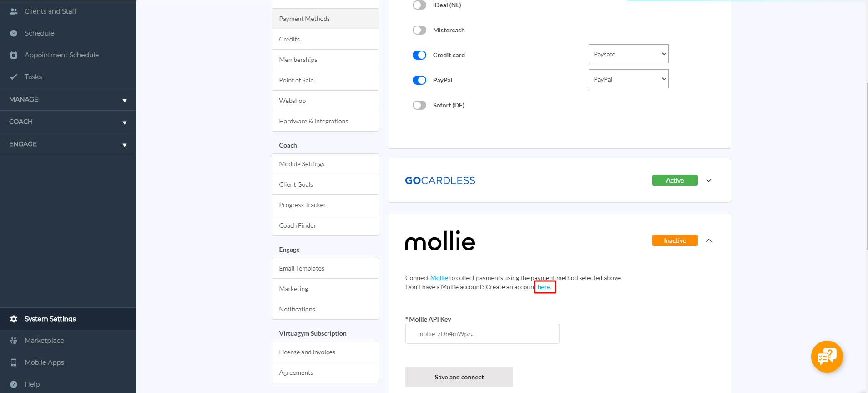Enable the Mistercash payment toggle
Image resolution: width=868 pixels, height=393 pixels.
[x=419, y=30]
